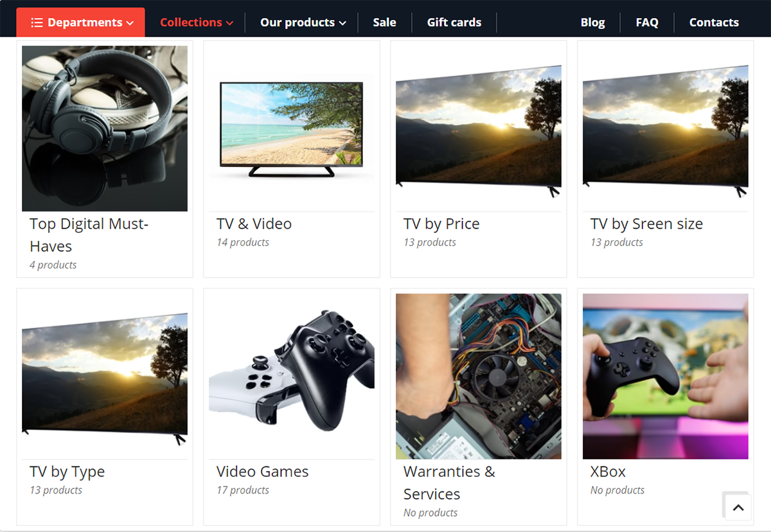Open the Gift cards page

pyautogui.click(x=454, y=22)
